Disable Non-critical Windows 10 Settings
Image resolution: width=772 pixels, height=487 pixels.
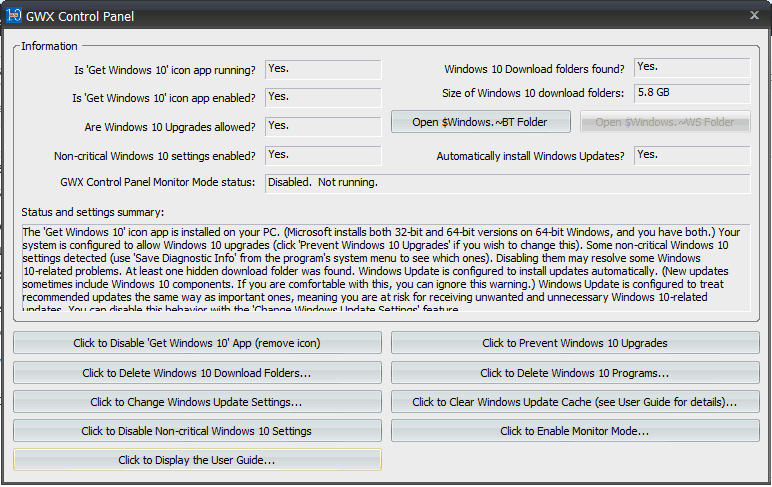pos(197,431)
